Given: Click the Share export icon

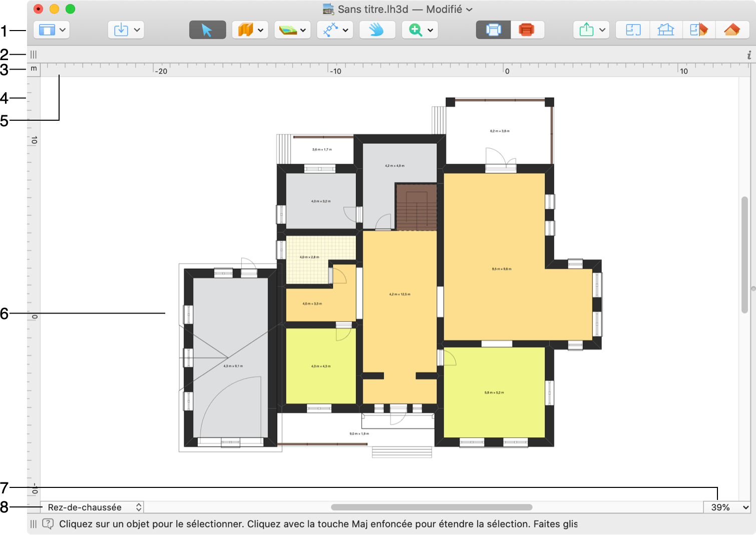Looking at the screenshot, I should (586, 30).
